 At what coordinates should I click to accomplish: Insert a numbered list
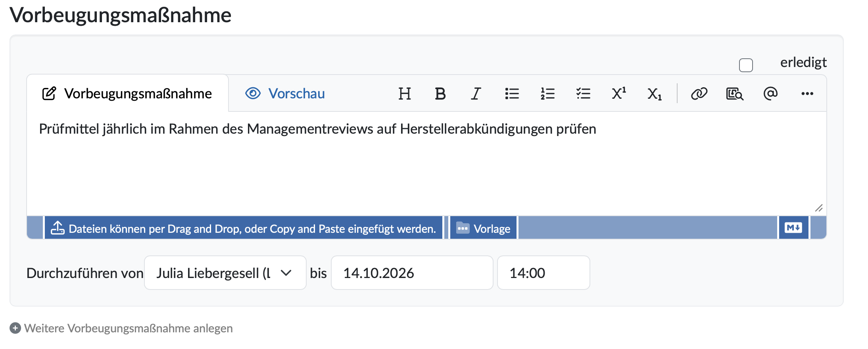point(547,94)
